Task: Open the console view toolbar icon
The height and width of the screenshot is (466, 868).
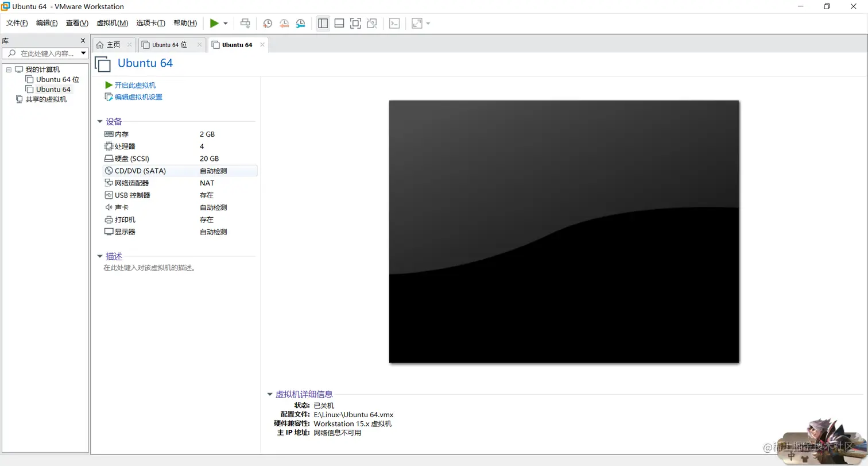Action: [x=394, y=23]
